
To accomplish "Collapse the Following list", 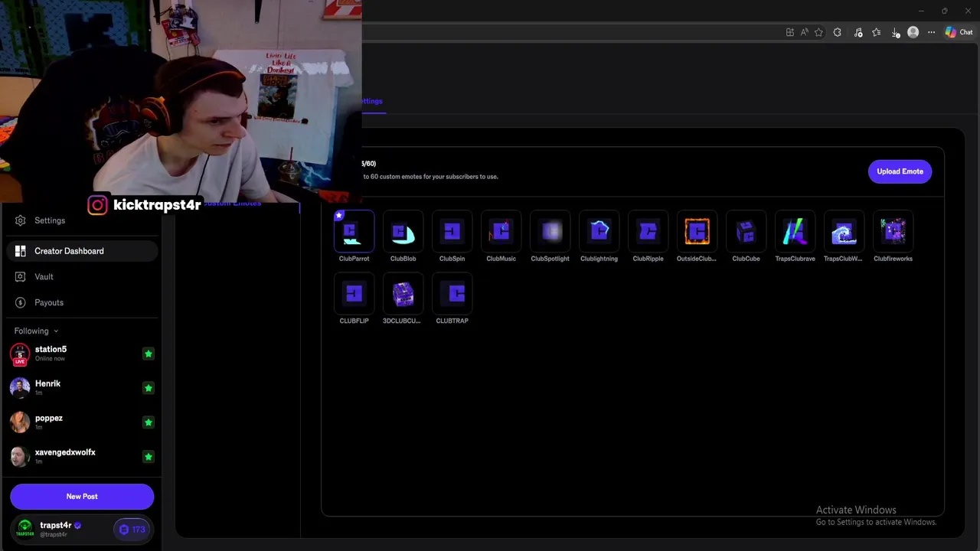I will (36, 331).
